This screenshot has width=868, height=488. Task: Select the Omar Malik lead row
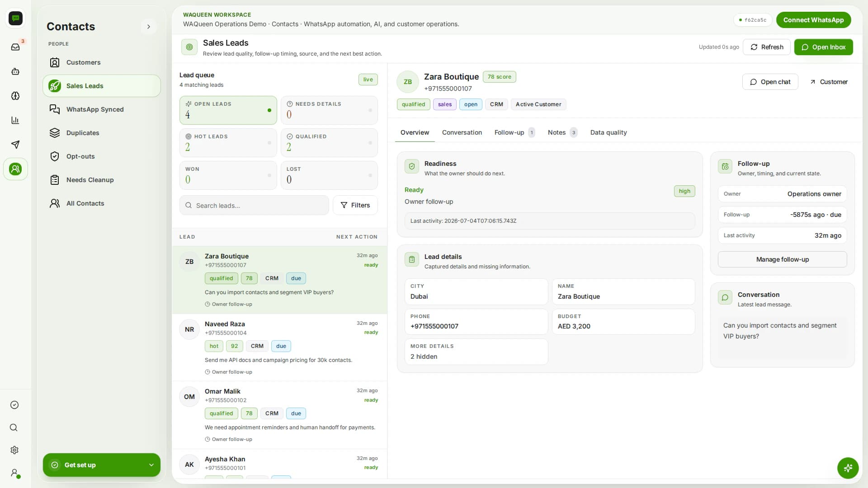coord(279,415)
